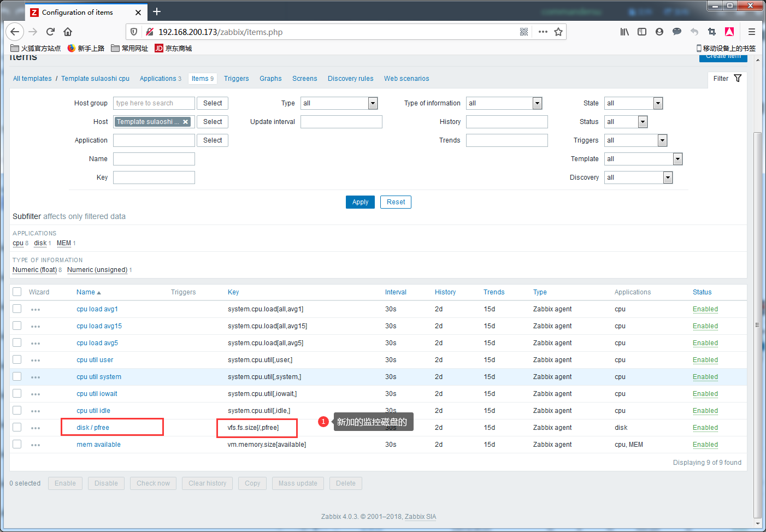766x532 pixels.
Task: Check the box for disk / pfree
Action: coord(17,427)
